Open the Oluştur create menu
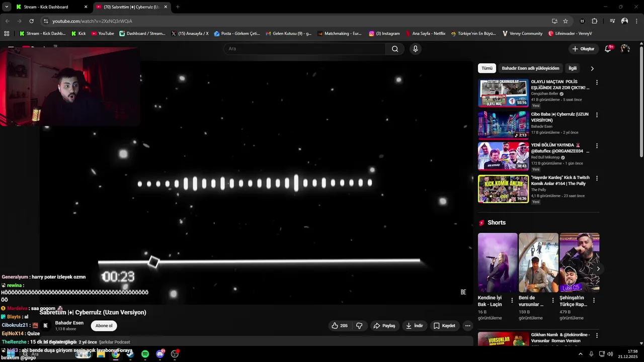The width and height of the screenshot is (644, 362). coord(583,49)
